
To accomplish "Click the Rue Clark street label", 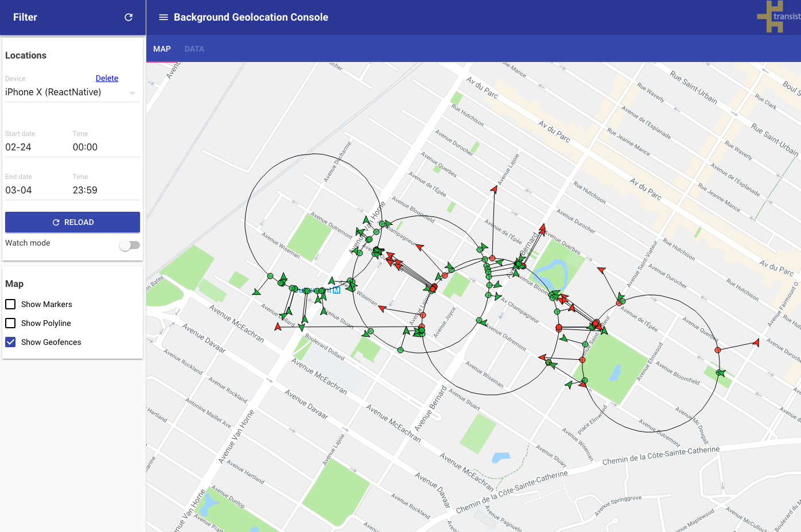I will click(x=766, y=102).
